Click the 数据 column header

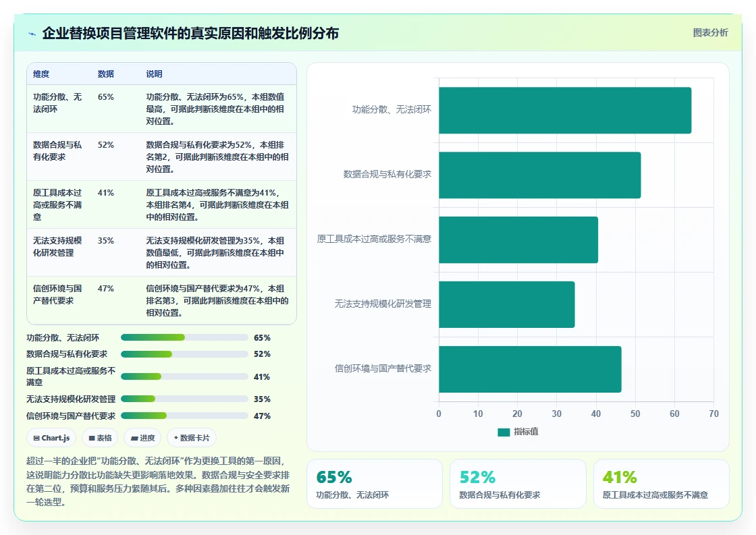[x=105, y=74]
